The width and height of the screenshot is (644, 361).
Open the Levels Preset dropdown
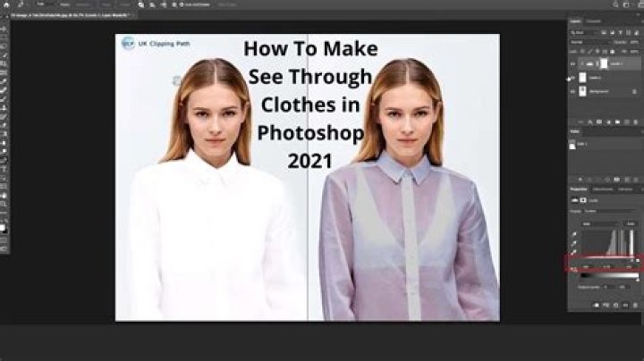point(610,211)
